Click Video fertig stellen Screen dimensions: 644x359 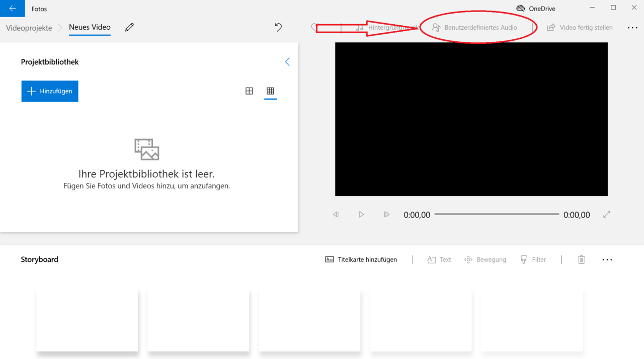coord(580,27)
